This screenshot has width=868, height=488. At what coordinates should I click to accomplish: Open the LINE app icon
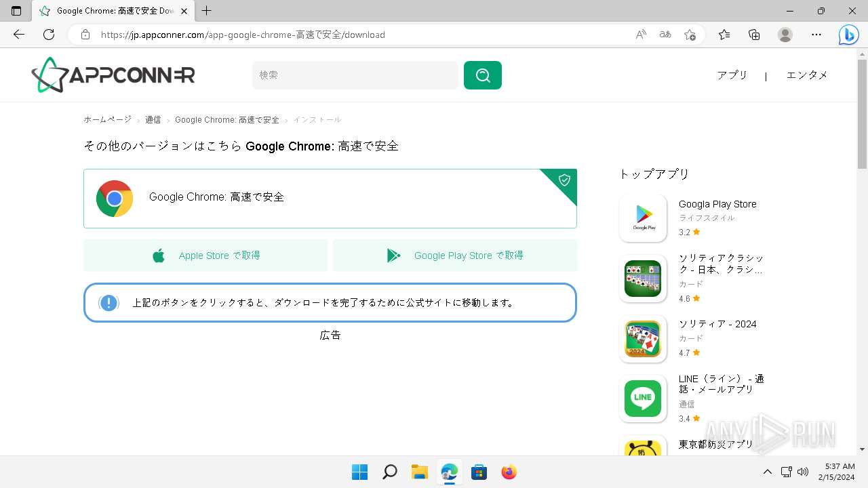643,399
